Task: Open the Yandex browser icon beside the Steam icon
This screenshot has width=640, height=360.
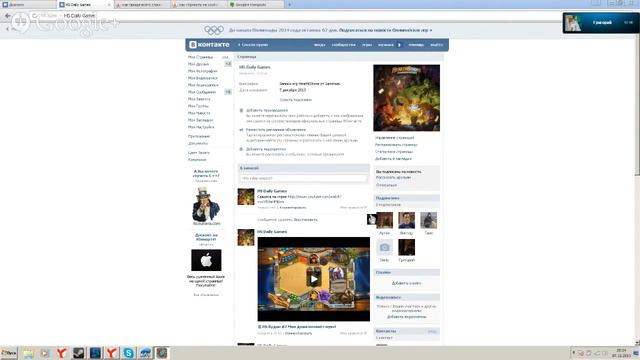Action: (61, 353)
